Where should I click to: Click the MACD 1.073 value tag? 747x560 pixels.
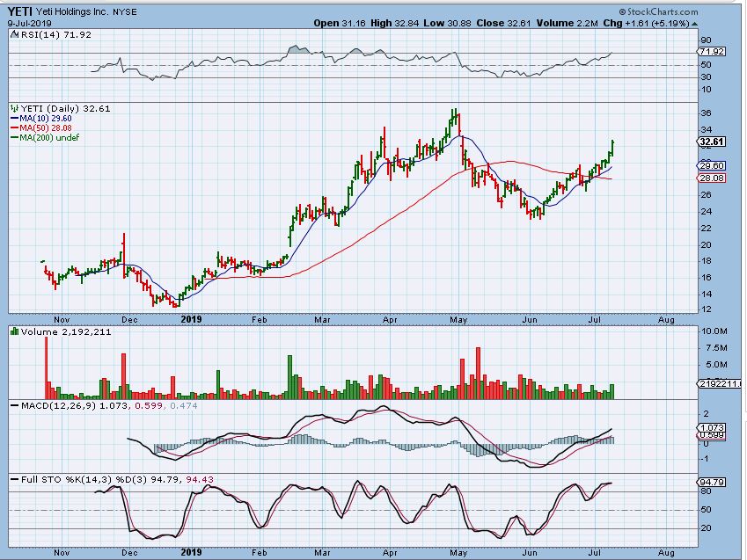(x=711, y=426)
